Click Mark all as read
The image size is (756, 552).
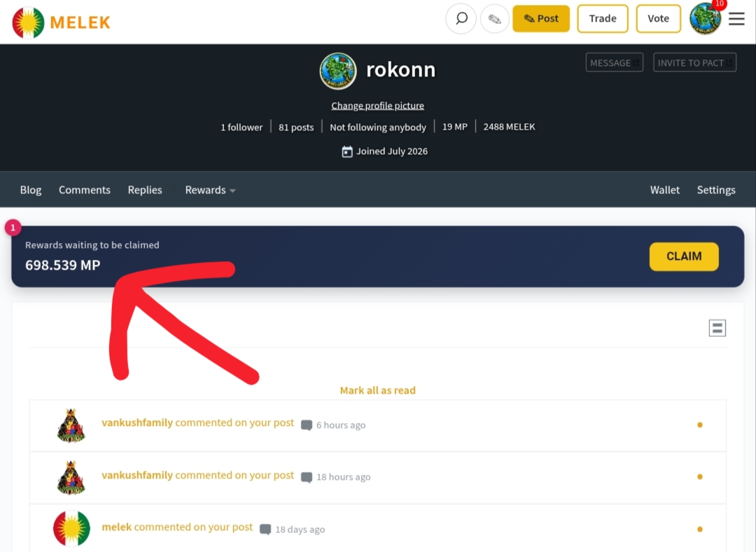pyautogui.click(x=377, y=390)
